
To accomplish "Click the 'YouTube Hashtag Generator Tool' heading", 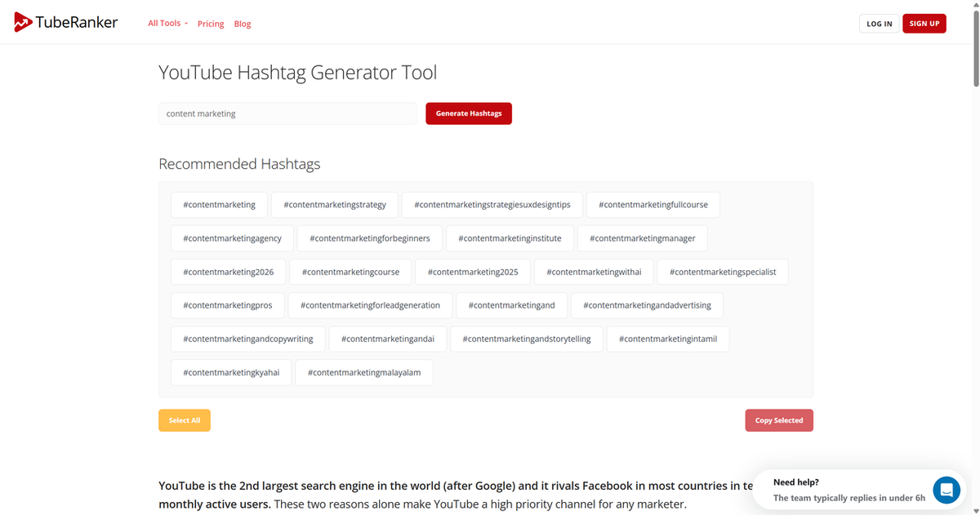I will coord(297,73).
